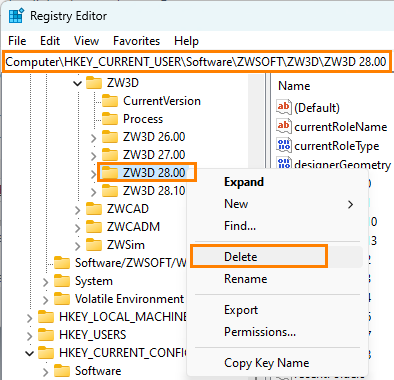Click the registry path address bar

pyautogui.click(x=197, y=62)
